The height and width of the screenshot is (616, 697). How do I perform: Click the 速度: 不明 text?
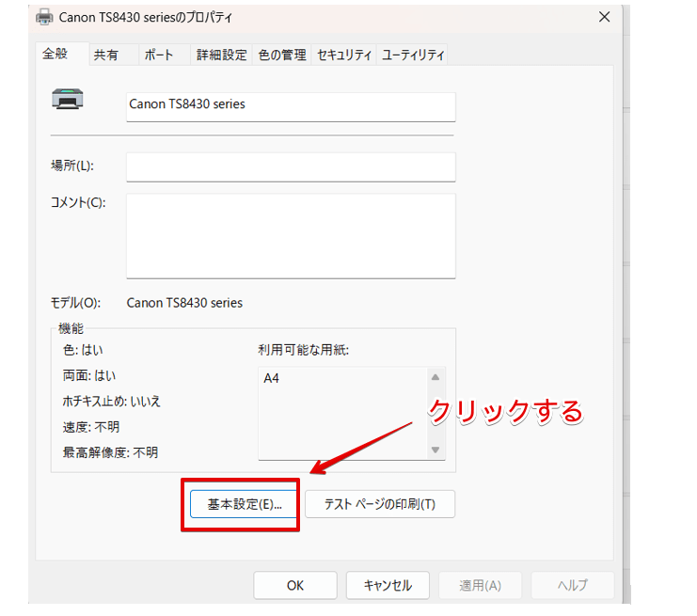[91, 428]
